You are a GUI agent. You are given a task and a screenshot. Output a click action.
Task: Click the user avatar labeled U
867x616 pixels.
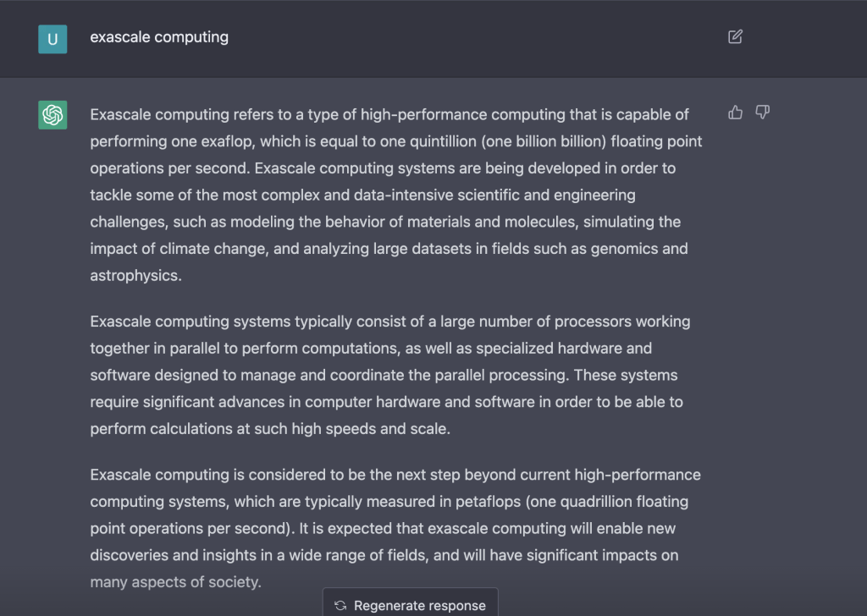[x=52, y=39]
